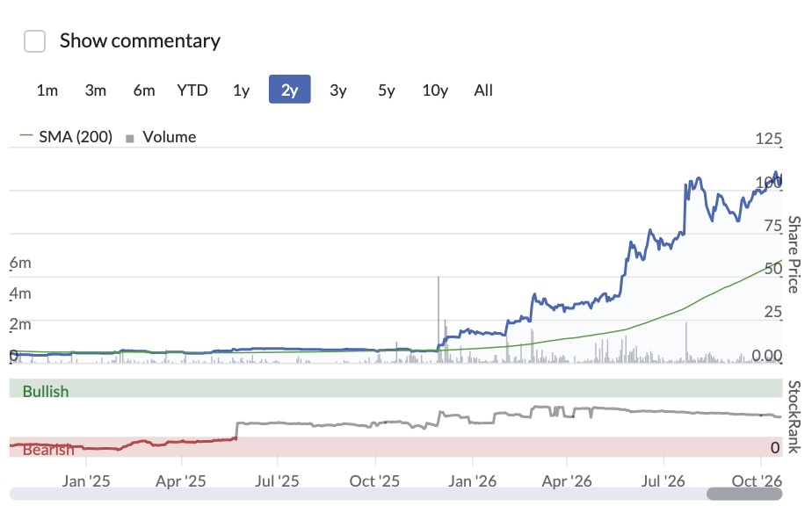This screenshot has height=513, width=812.
Task: Click the Apr '25 axis label
Action: tap(181, 480)
